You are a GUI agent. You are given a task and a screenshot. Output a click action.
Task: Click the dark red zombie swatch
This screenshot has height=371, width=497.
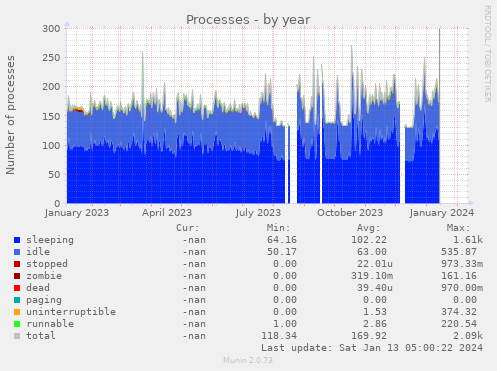17,276
